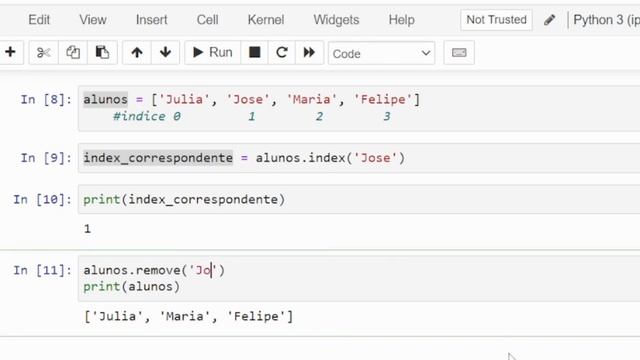Move selected cell up arrow

click(137, 52)
